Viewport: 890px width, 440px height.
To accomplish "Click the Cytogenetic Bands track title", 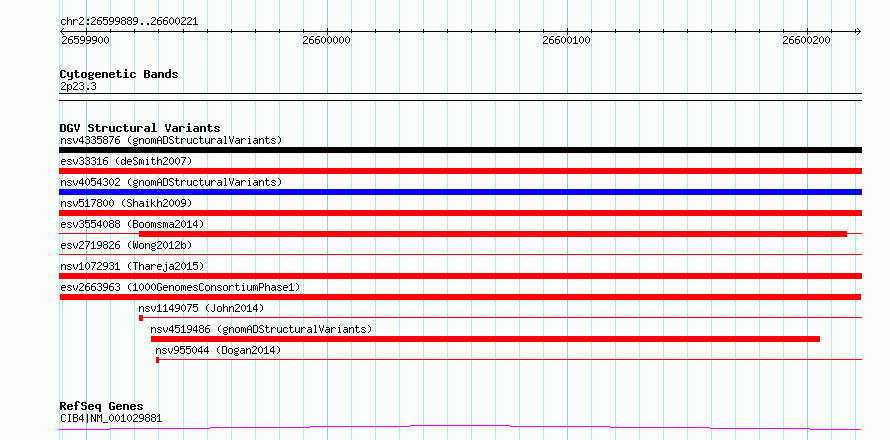I will click(119, 74).
